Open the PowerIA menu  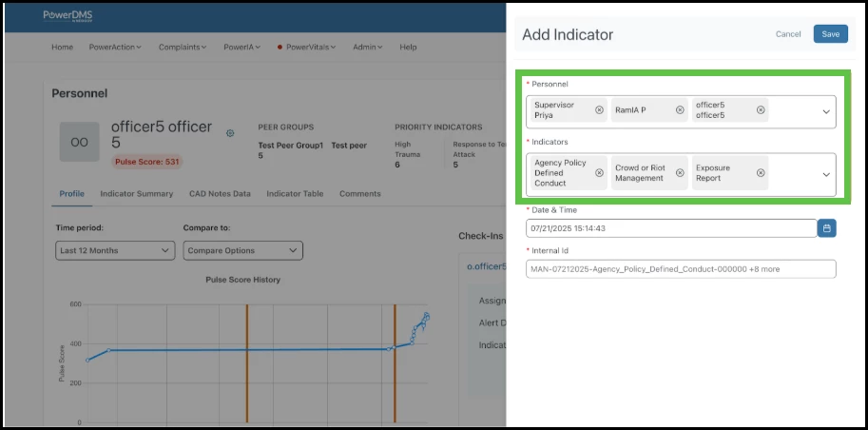coord(241,48)
